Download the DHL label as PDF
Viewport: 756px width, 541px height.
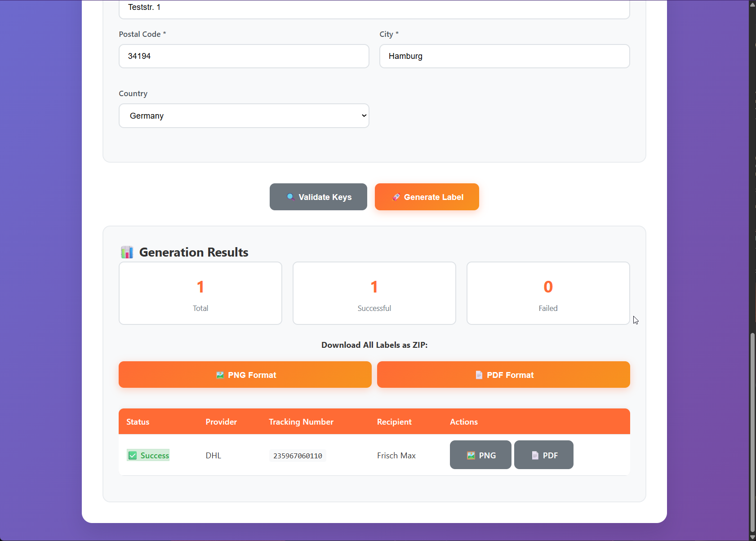(x=543, y=455)
